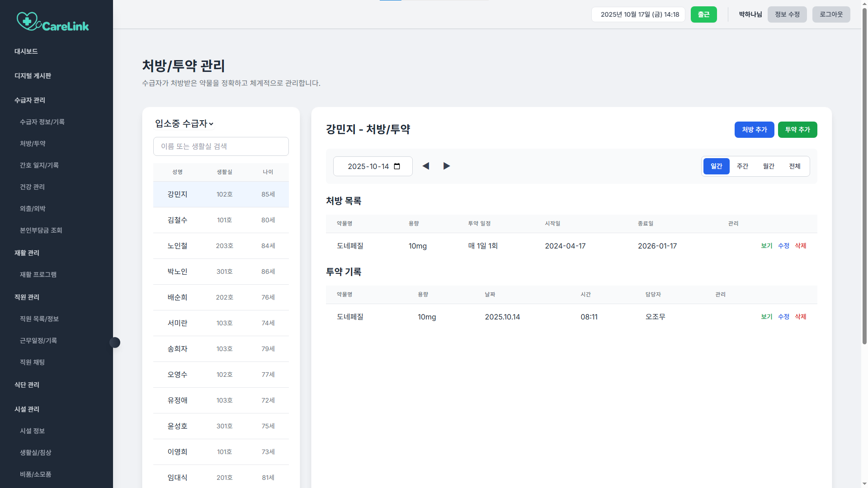
Task: View the 도네페질 prescription with 보기
Action: pos(767,246)
